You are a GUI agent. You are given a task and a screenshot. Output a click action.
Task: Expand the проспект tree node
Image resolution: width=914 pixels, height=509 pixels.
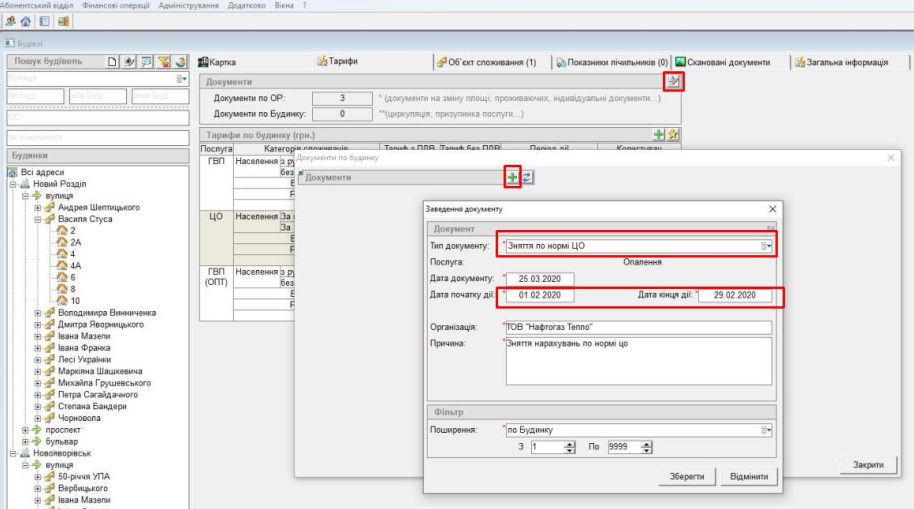click(x=26, y=429)
